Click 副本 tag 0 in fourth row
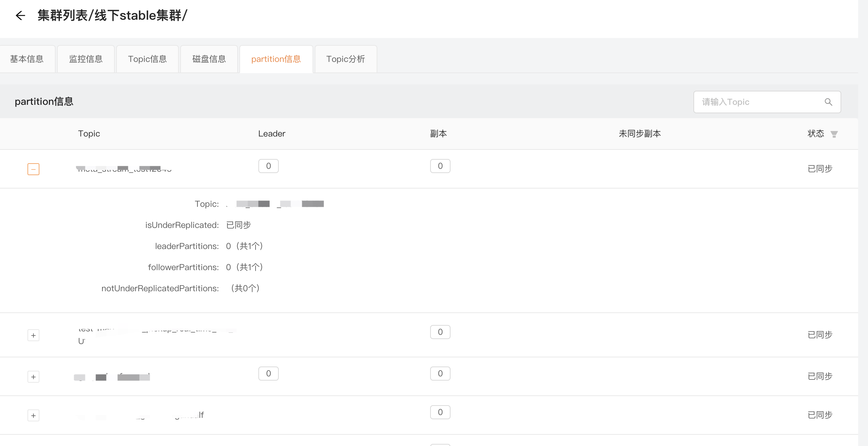 (440, 412)
